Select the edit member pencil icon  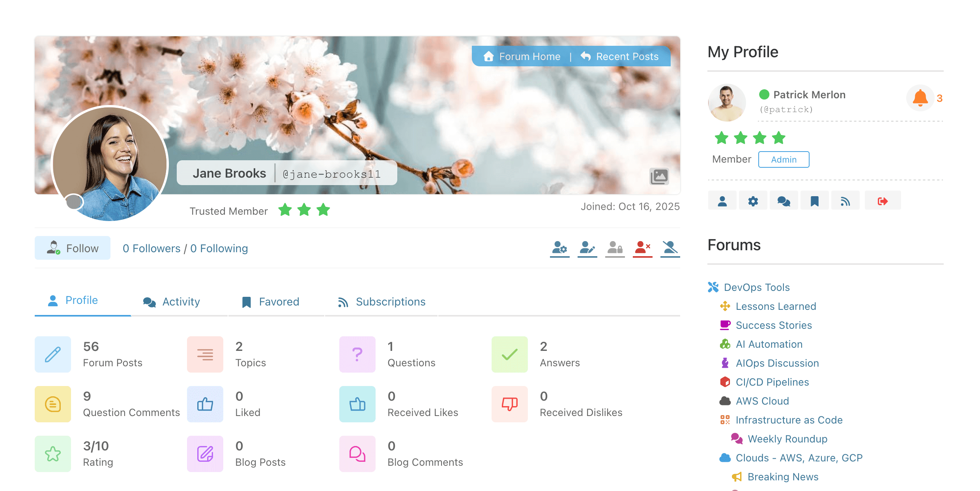pyautogui.click(x=587, y=248)
